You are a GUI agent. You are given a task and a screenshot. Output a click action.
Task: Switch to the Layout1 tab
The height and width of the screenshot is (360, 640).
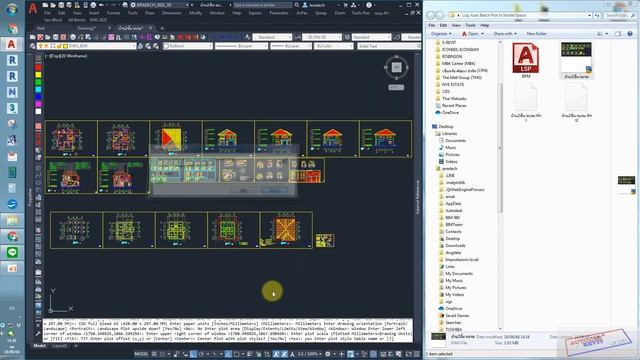click(60, 346)
